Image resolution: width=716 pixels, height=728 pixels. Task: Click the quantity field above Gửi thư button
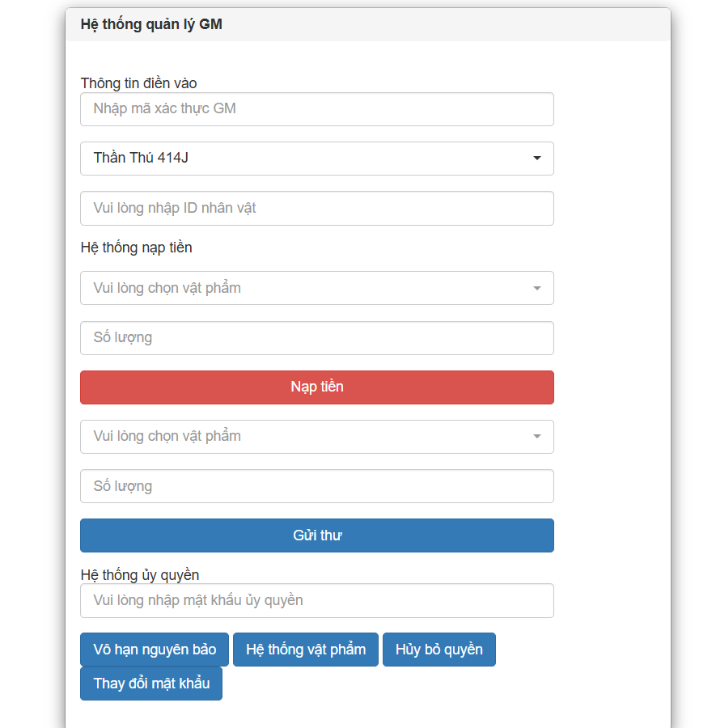[316, 486]
